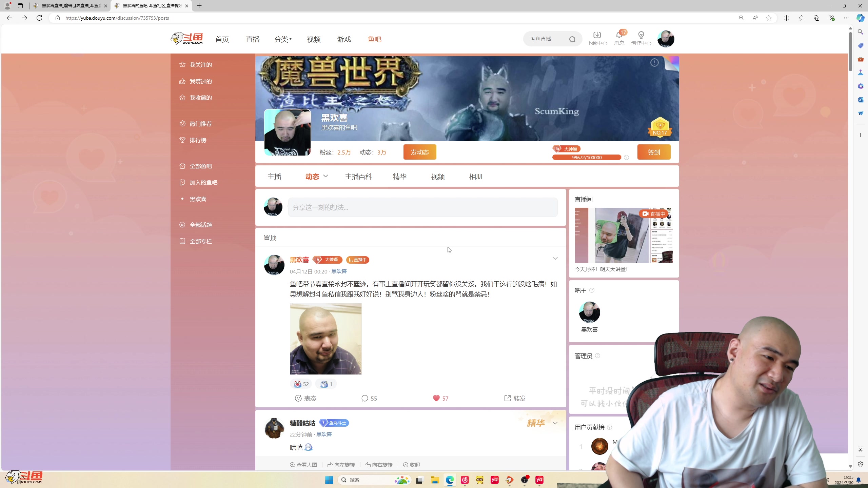Open the pinned post photo thumbnail
This screenshot has width=868, height=488.
tap(325, 339)
